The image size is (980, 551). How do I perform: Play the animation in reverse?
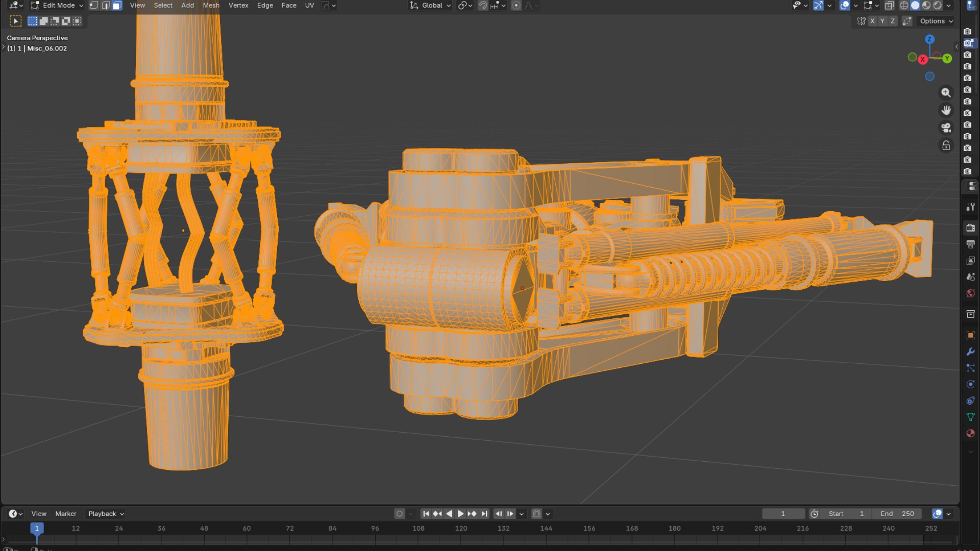click(x=449, y=514)
